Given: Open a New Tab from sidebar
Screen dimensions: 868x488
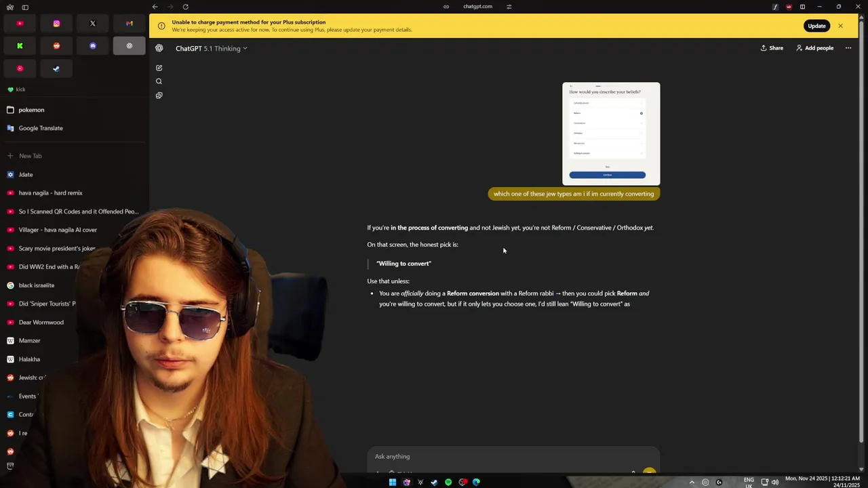Looking at the screenshot, I should (73, 156).
